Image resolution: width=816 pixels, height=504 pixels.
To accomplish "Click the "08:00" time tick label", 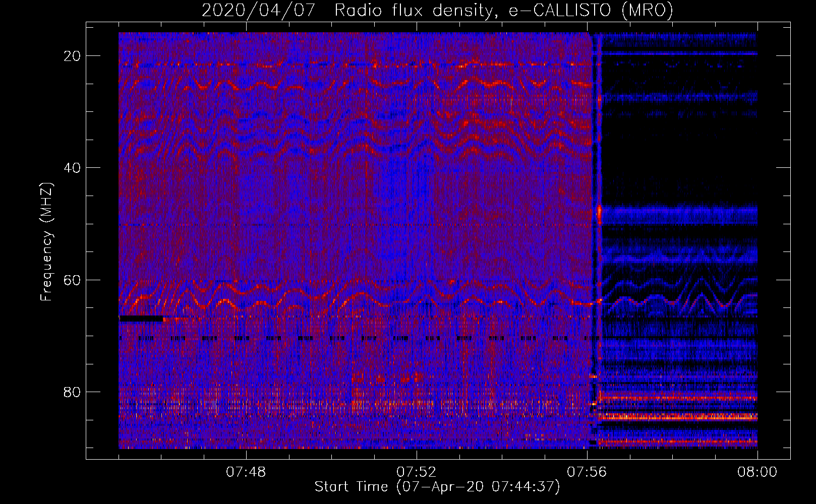I will (757, 472).
